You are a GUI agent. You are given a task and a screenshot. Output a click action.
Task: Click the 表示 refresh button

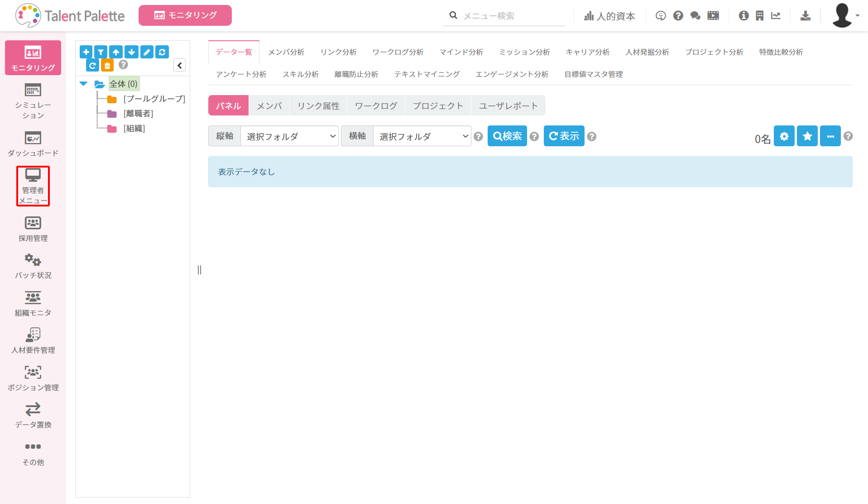tap(564, 136)
